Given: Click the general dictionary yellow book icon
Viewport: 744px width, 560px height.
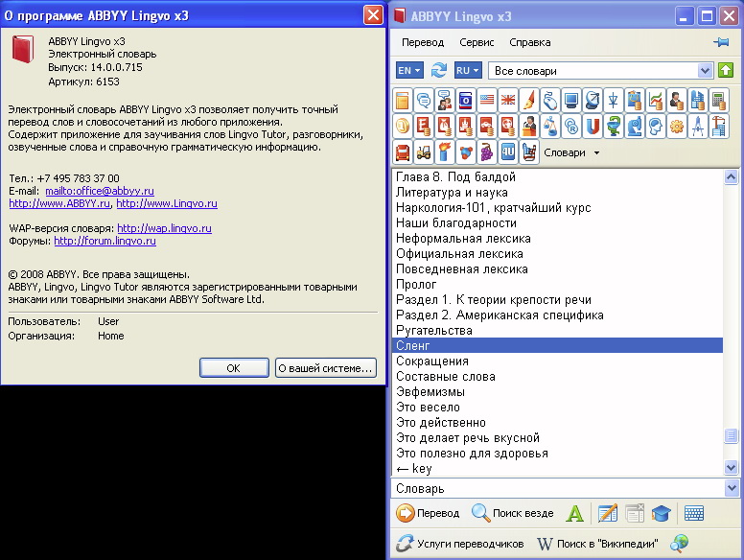Looking at the screenshot, I should [403, 100].
